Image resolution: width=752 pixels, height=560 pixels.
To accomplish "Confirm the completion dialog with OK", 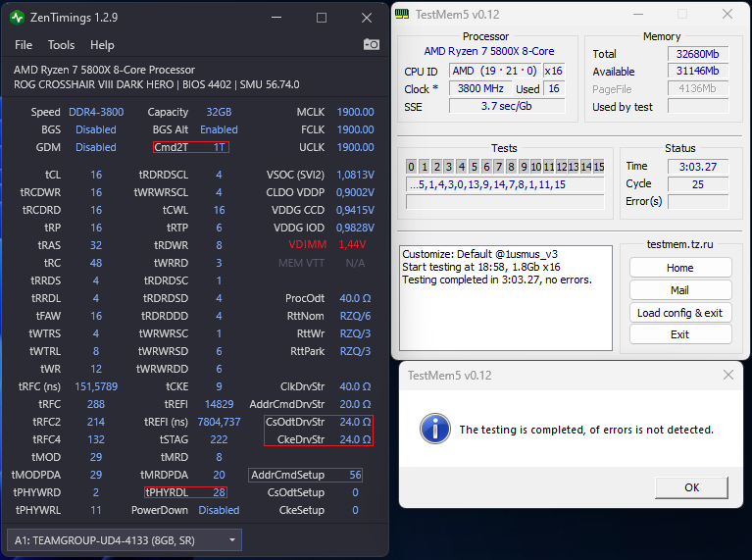I will (x=691, y=487).
